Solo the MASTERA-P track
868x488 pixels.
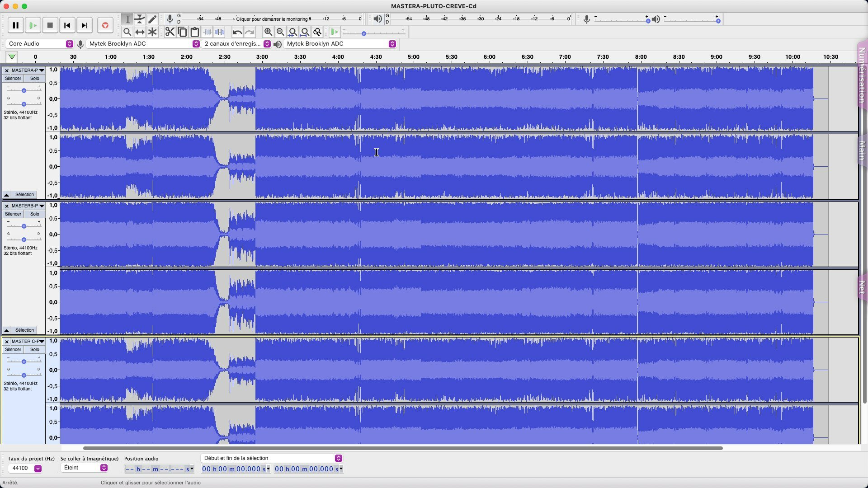coord(34,79)
